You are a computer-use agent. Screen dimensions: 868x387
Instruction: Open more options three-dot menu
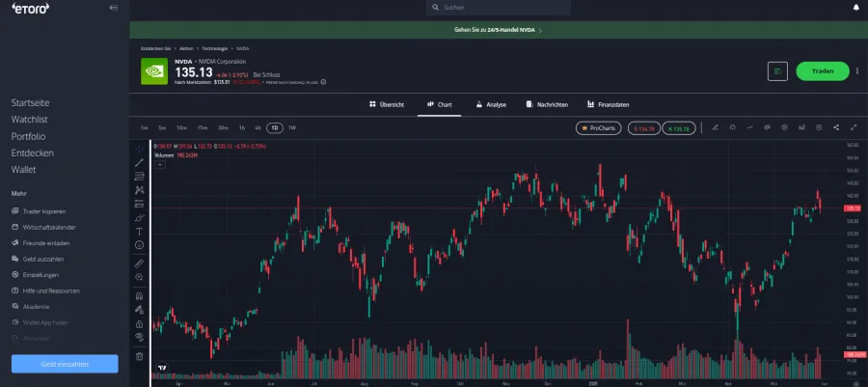click(858, 71)
